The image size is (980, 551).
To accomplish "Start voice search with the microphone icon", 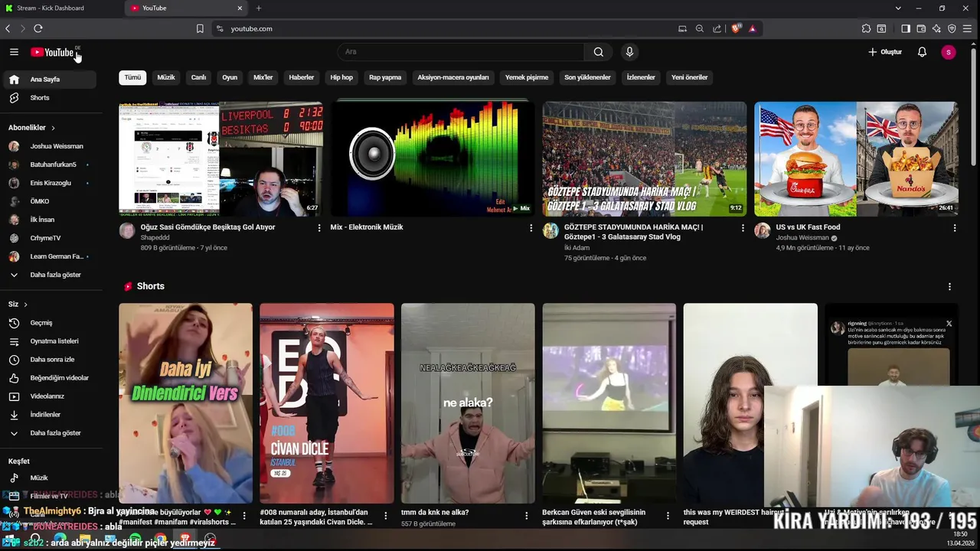I will tap(629, 52).
